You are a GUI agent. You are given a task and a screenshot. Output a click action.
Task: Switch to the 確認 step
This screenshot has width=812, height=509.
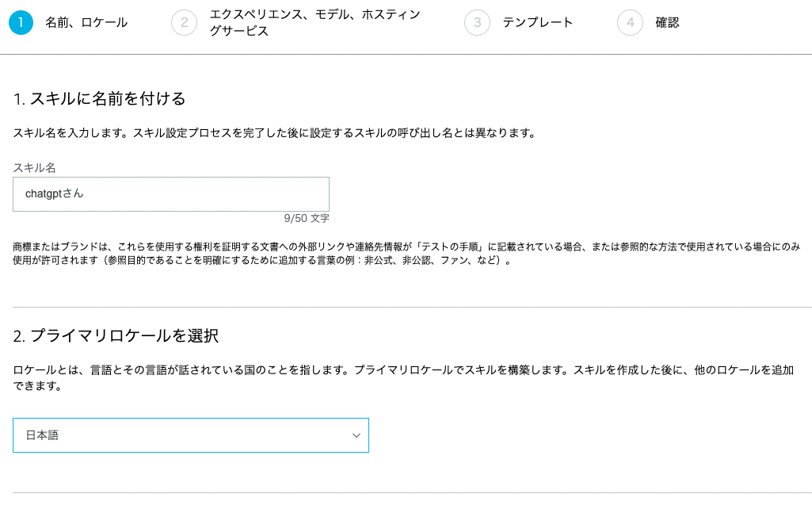pos(668,22)
